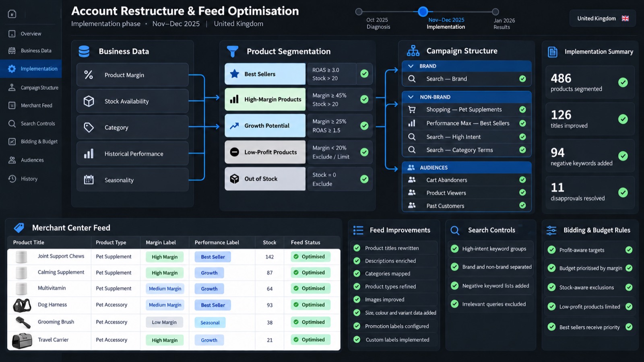Click the Merchant Center Feed tag icon
The image size is (644, 362).
tap(19, 228)
